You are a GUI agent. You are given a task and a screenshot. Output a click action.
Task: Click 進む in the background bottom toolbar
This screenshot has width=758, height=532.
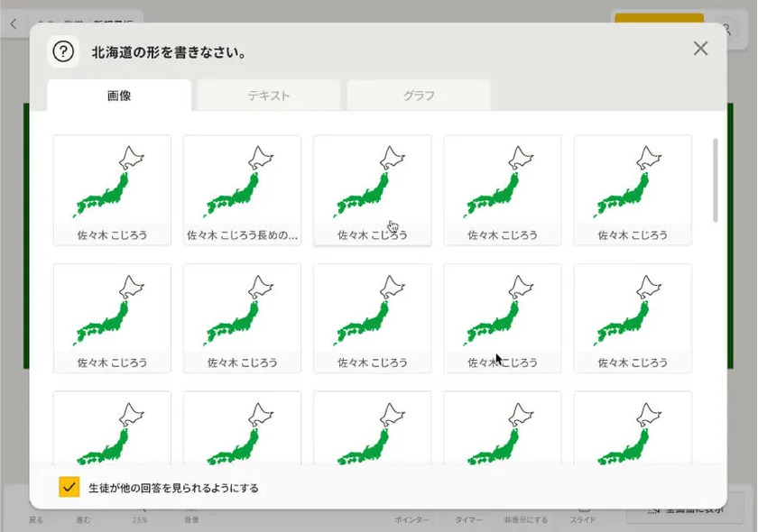pos(83,519)
